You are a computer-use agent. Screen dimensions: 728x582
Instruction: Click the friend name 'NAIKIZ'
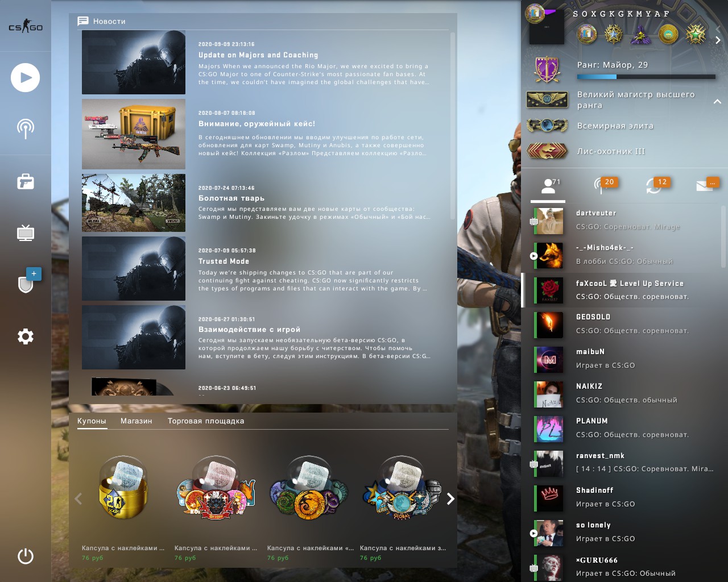point(589,386)
